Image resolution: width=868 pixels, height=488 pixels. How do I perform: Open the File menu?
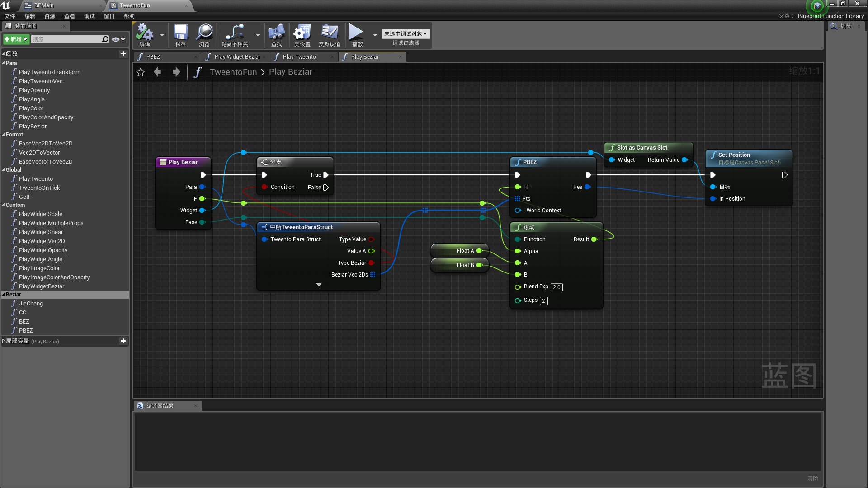point(10,16)
